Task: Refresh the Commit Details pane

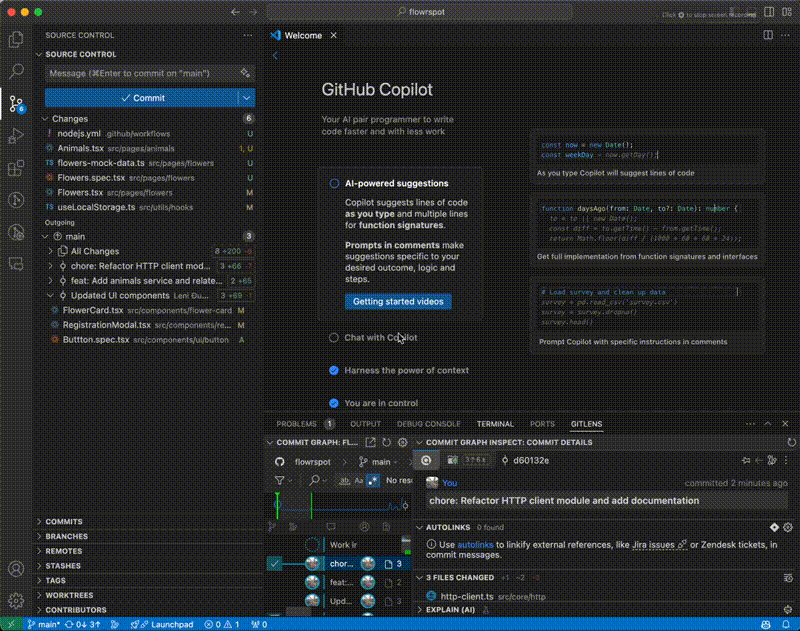Action: [791, 442]
